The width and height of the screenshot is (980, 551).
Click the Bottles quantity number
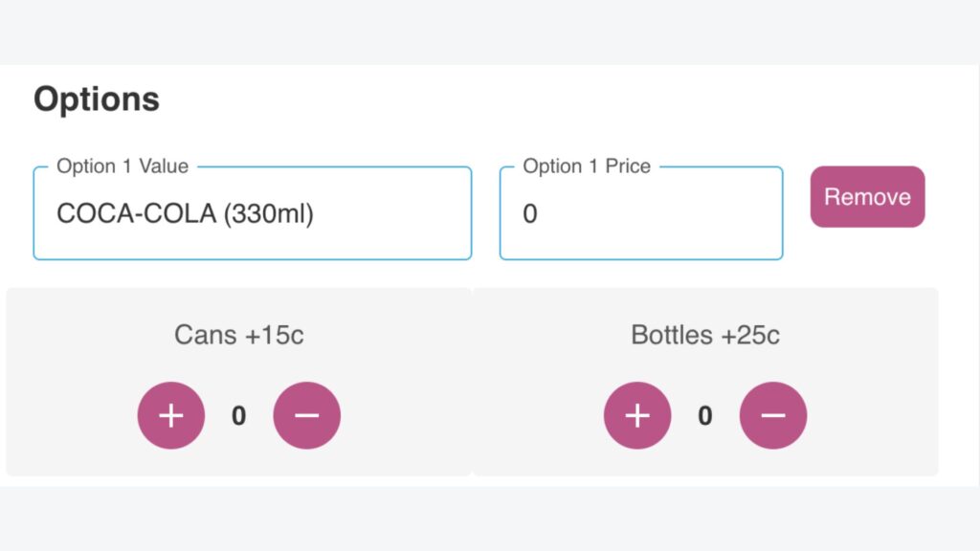(x=705, y=415)
